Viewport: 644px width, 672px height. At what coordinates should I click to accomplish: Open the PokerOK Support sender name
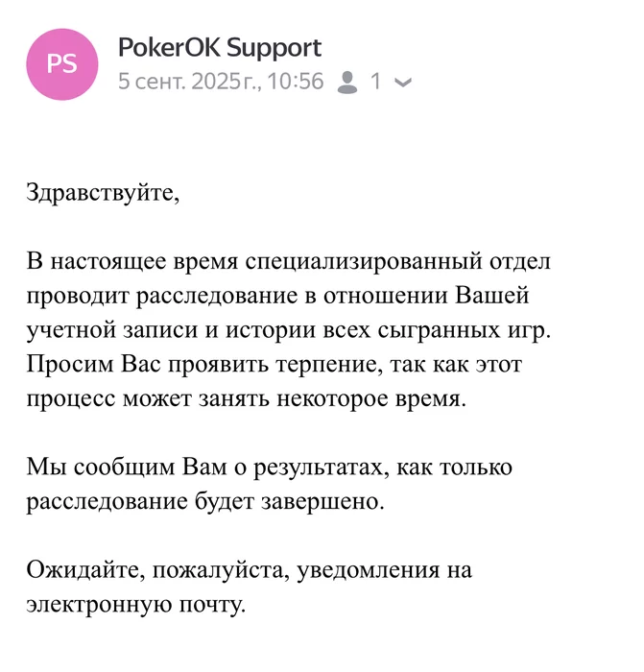219,48
